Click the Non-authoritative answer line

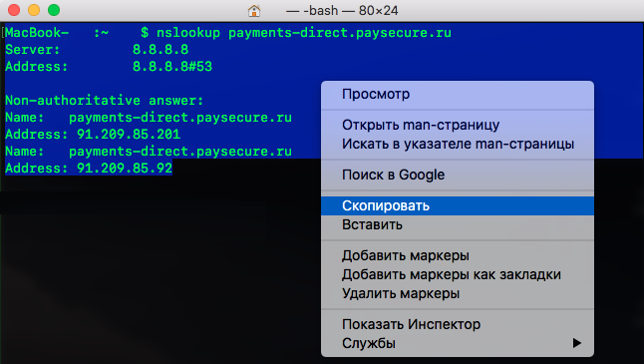105,101
